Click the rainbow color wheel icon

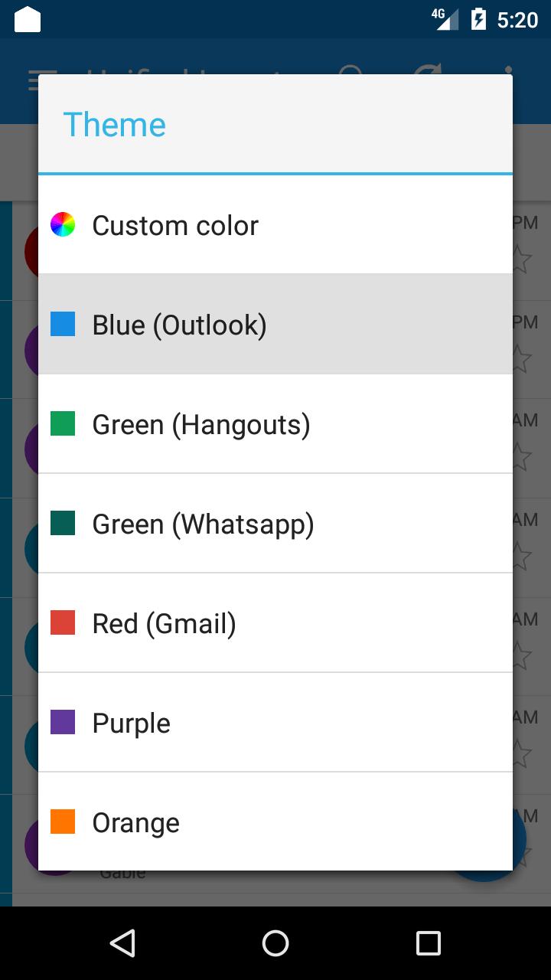[63, 224]
